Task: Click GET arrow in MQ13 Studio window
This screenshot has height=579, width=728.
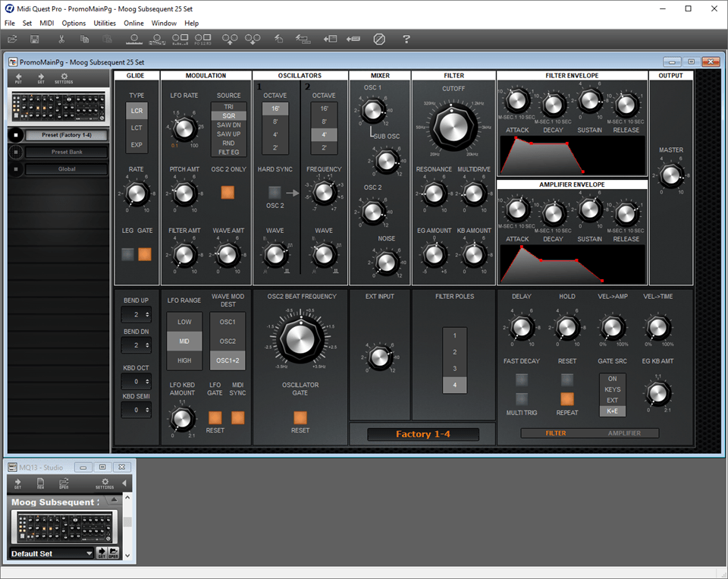Action: coord(17,483)
